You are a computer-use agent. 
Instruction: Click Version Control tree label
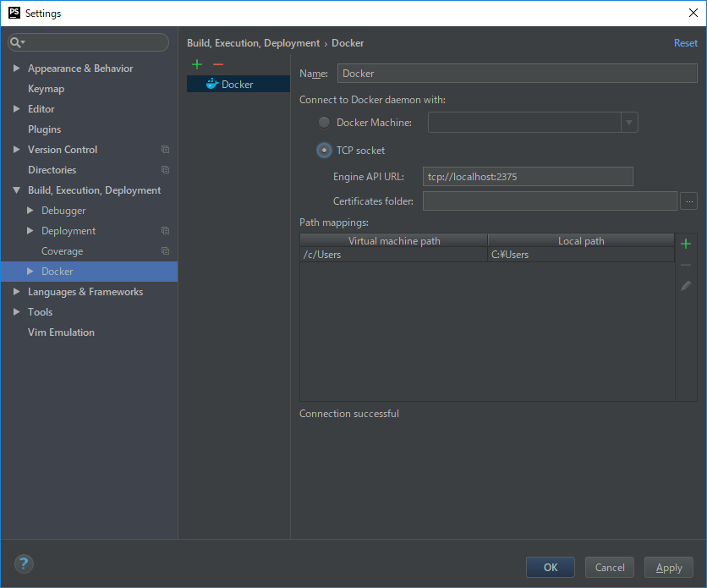(x=63, y=149)
